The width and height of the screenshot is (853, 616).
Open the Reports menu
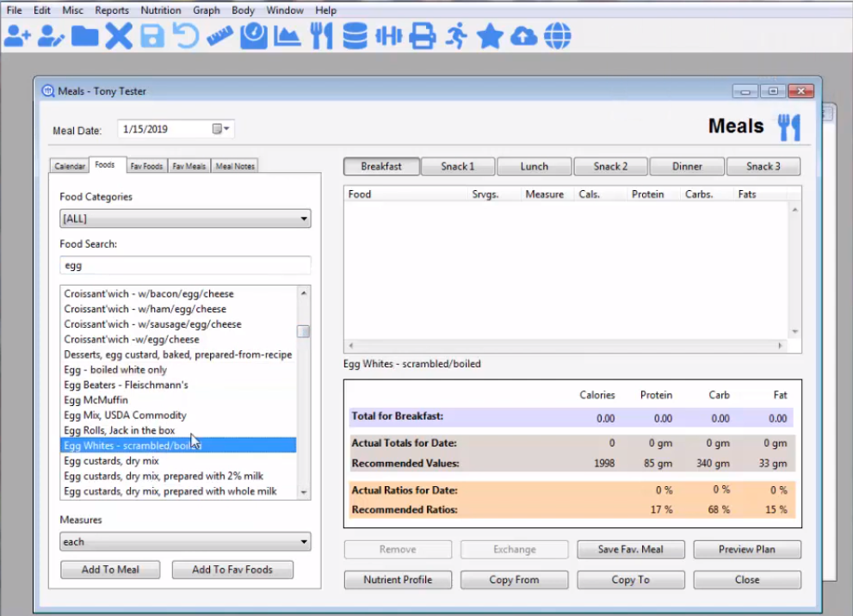tap(112, 10)
